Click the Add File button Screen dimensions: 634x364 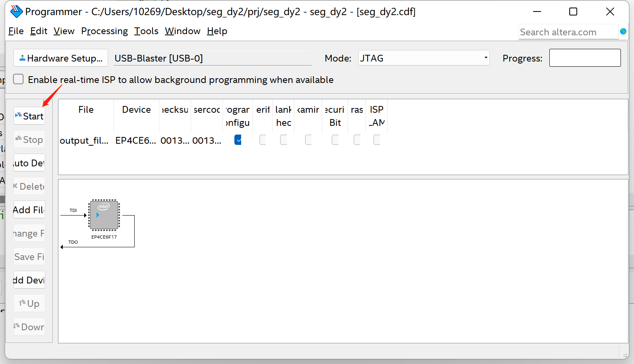[x=29, y=210]
